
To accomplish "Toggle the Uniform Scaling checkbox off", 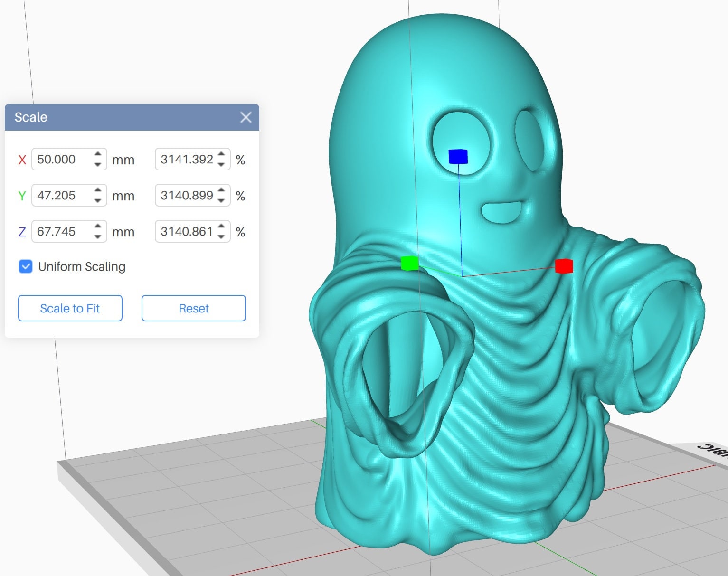I will click(25, 266).
